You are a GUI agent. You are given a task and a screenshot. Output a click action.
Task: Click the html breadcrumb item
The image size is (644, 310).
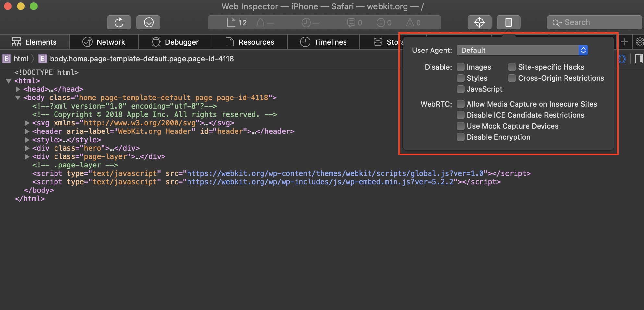coord(21,59)
